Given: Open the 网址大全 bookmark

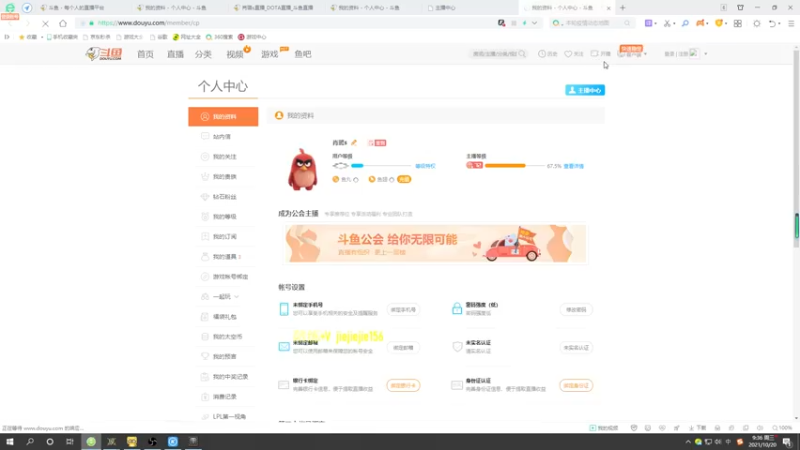Looking at the screenshot, I should coord(187,37).
